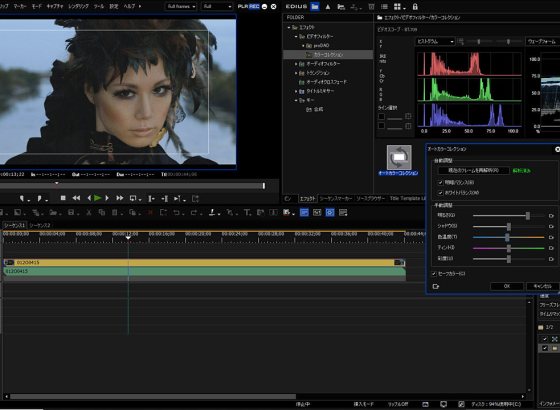
Task: Click the green Play button
Action: tap(98, 198)
